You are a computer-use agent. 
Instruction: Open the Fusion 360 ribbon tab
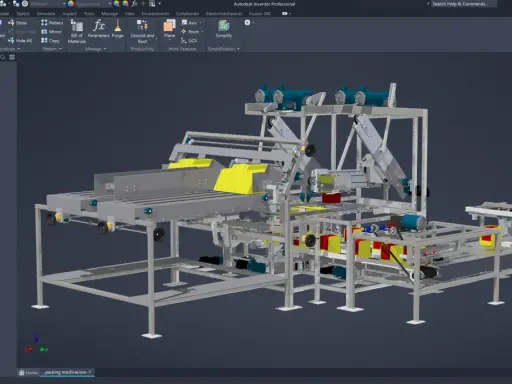pos(260,14)
